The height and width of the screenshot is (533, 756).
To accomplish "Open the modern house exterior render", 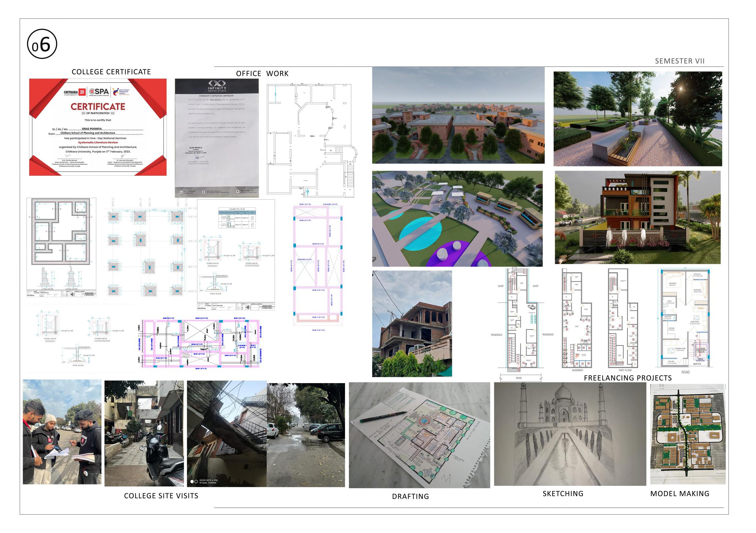I will pyautogui.click(x=637, y=217).
